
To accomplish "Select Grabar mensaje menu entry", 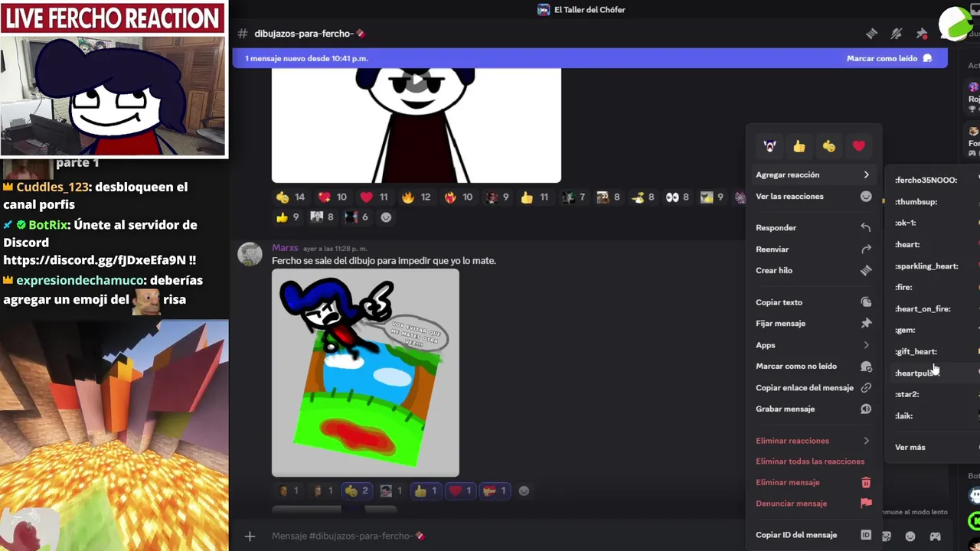I will click(x=812, y=409).
